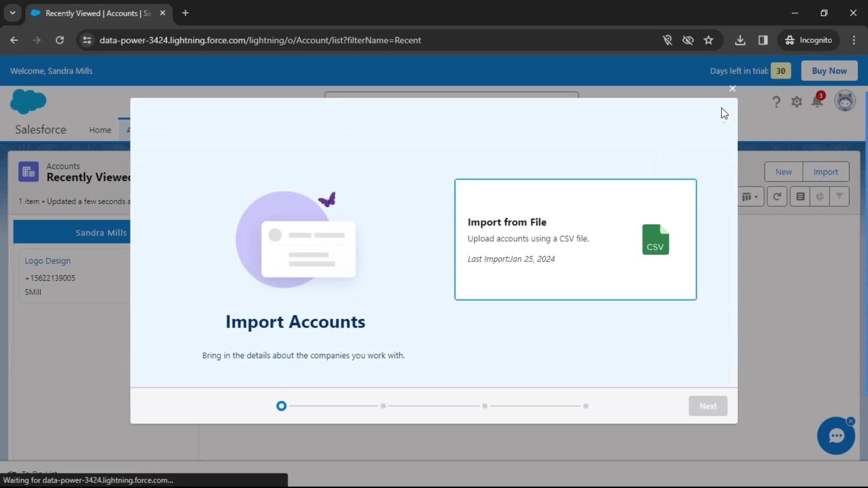Click the Salesforce cloud logo
The image size is (868, 488).
(x=28, y=101)
